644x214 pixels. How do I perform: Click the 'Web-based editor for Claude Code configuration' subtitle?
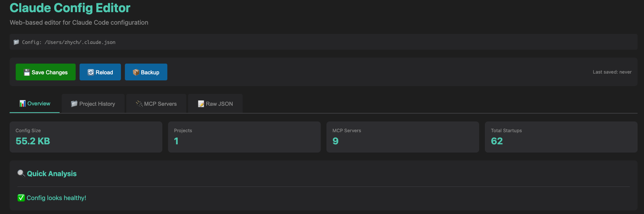79,23
